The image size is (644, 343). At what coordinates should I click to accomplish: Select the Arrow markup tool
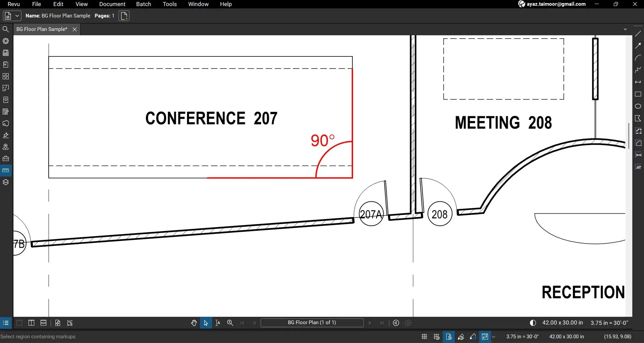click(x=638, y=46)
